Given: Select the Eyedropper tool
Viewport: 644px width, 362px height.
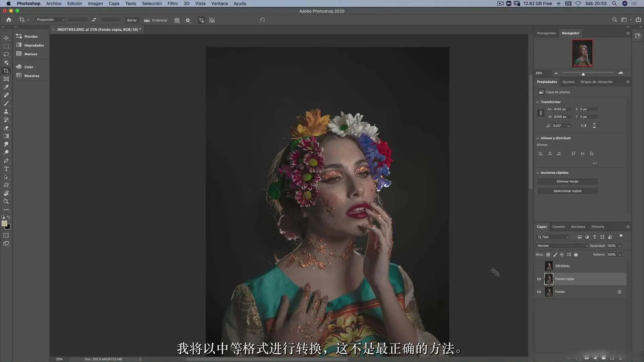Looking at the screenshot, I should click(6, 87).
